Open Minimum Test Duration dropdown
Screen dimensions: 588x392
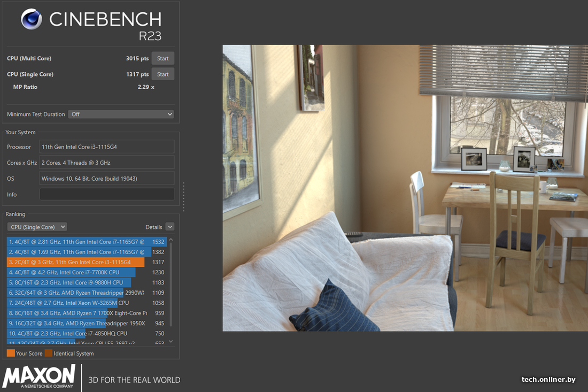(121, 114)
